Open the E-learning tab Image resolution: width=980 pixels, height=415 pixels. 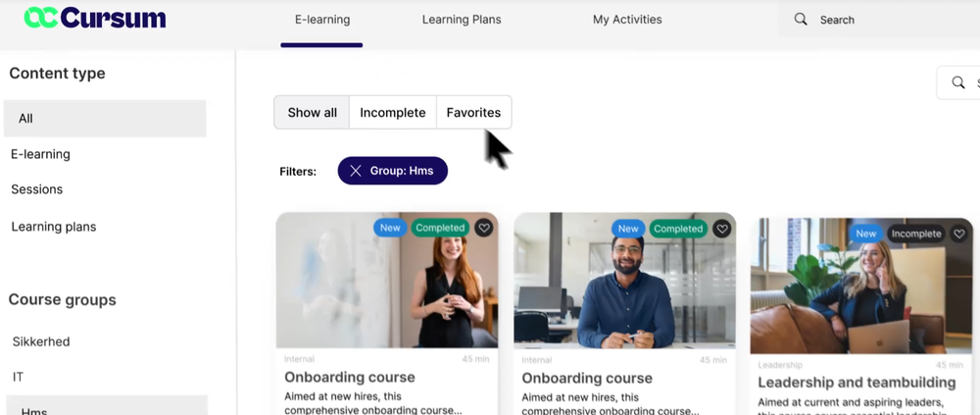(x=321, y=20)
